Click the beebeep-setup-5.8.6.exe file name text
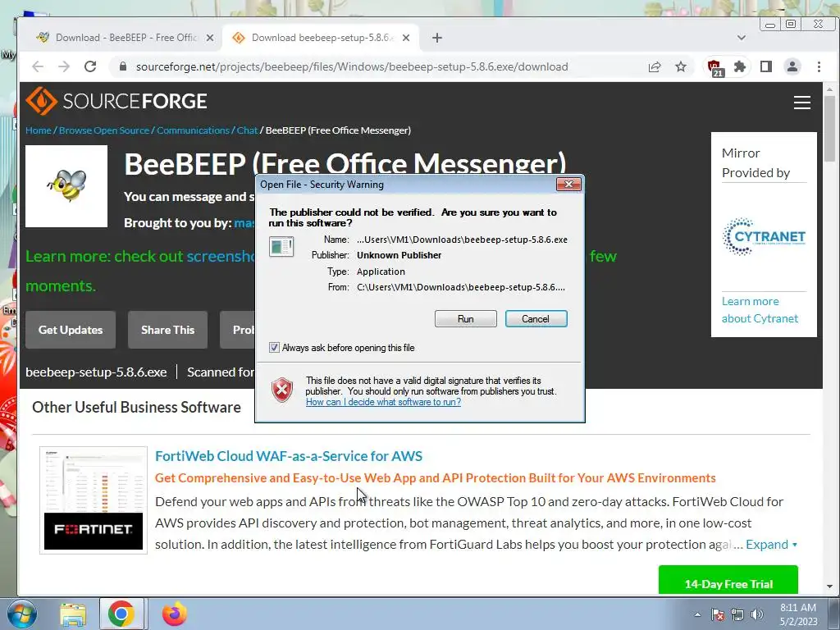This screenshot has height=630, width=840. (97, 372)
